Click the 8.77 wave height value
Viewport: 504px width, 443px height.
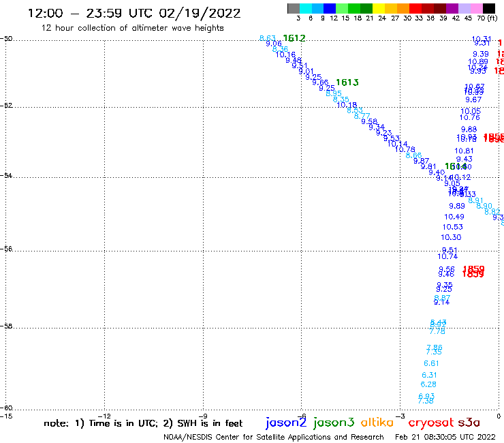pos(362,116)
